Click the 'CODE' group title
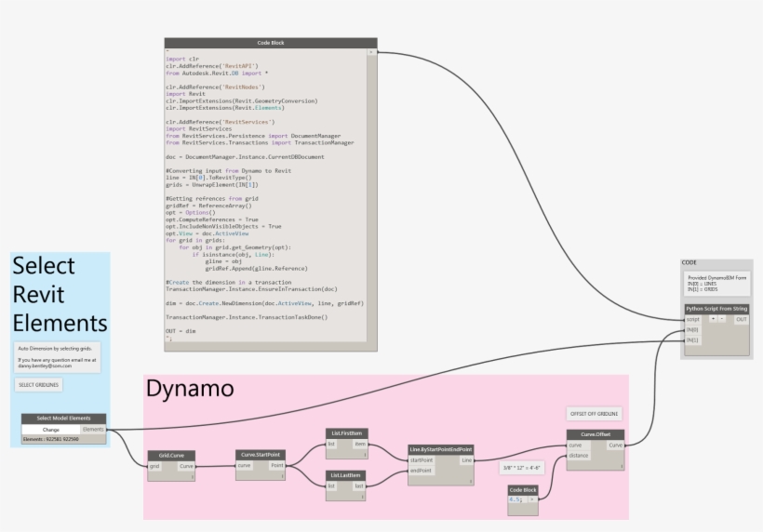 [689, 262]
